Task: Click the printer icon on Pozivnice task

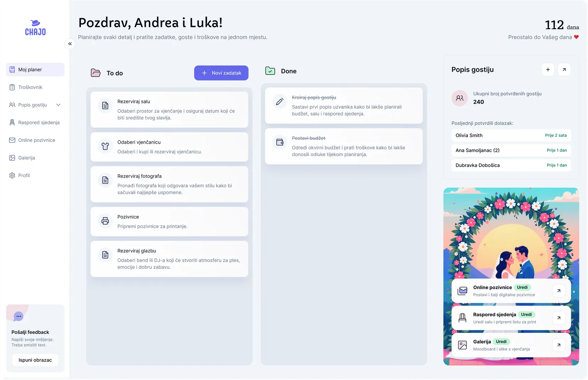Action: [x=105, y=221]
